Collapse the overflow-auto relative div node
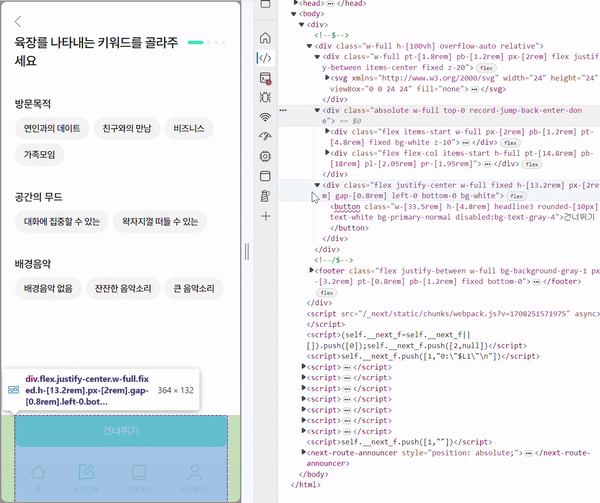Viewport: 600px width, 503px height. [309, 46]
